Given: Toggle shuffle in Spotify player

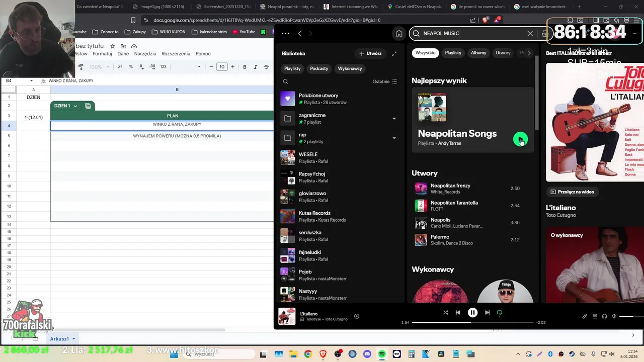Looking at the screenshot, I should pos(445,312).
